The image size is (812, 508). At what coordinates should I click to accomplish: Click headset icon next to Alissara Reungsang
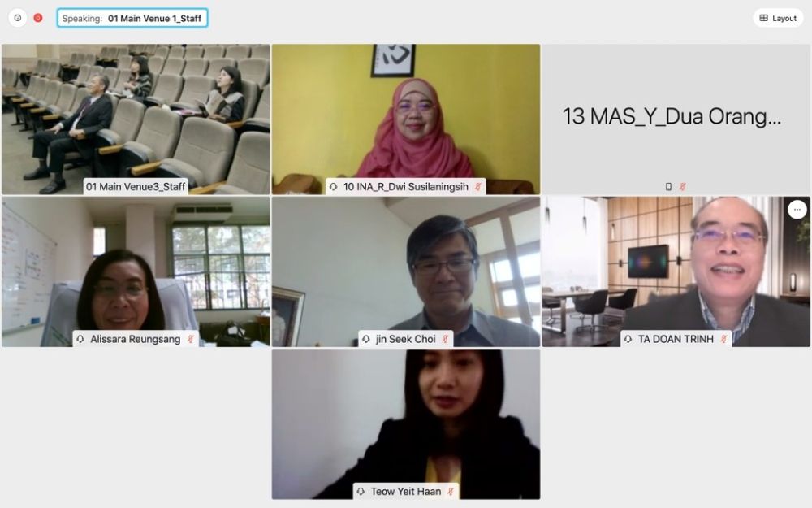(x=80, y=339)
